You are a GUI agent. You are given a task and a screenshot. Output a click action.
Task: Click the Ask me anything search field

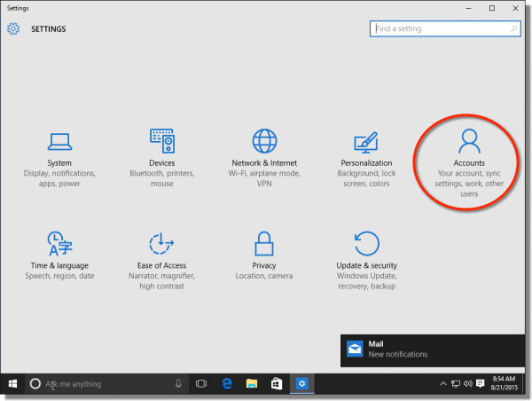point(106,383)
